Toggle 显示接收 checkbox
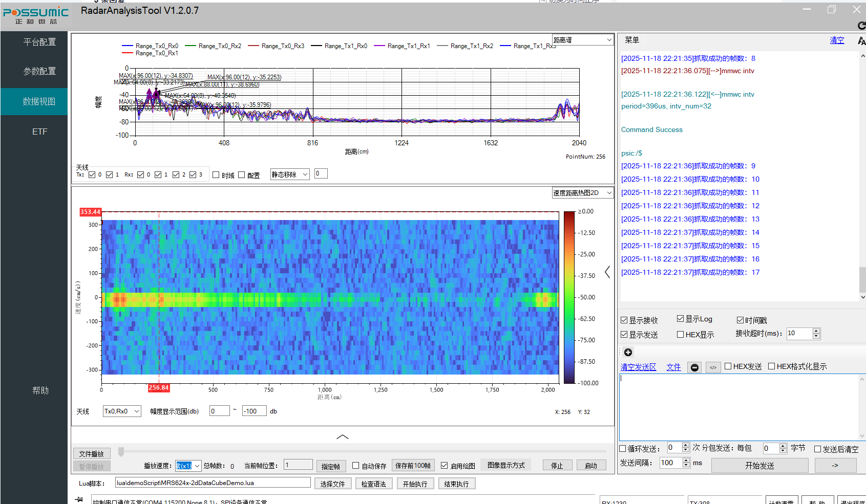866x504 pixels. coord(624,320)
